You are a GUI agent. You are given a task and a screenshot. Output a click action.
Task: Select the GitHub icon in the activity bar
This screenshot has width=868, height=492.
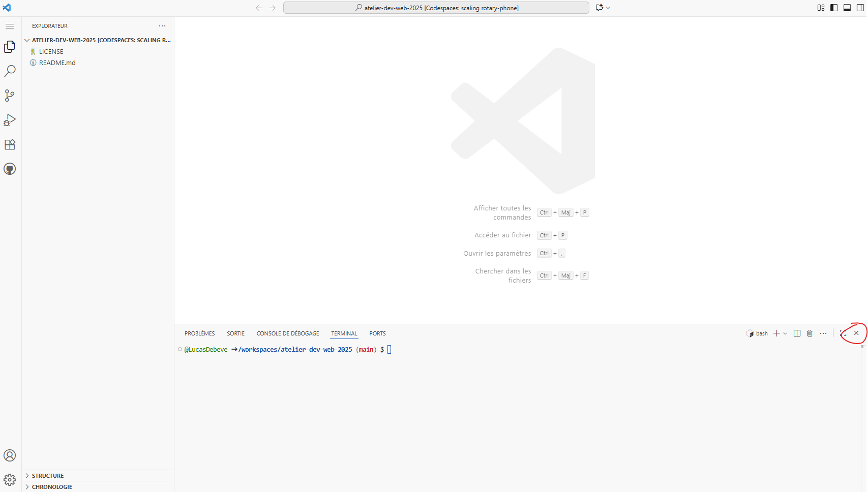(x=9, y=169)
